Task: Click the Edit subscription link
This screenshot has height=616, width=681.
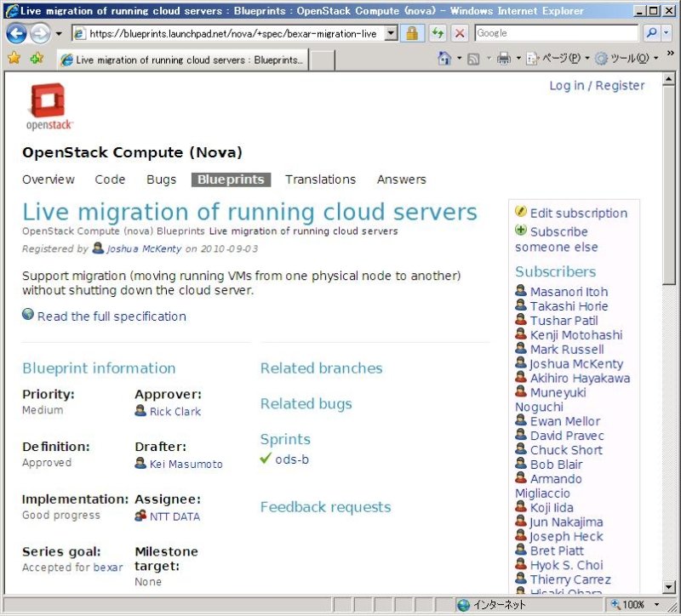Action: [x=579, y=214]
